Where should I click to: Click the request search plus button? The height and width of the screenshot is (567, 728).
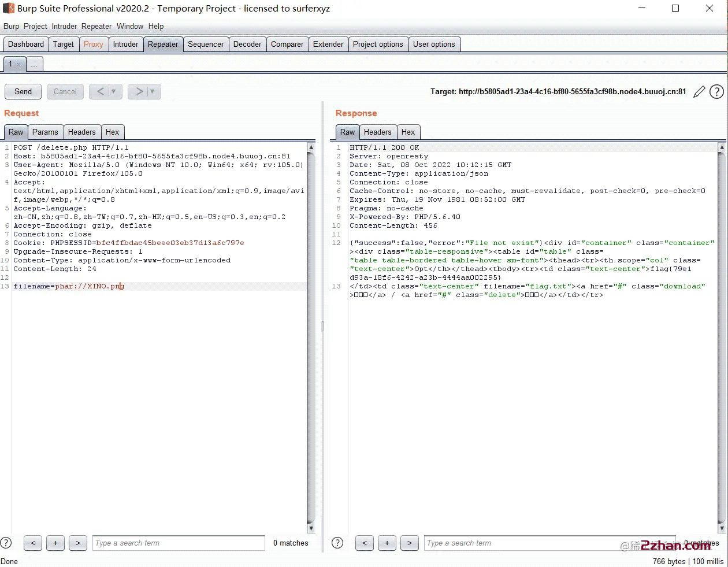[55, 543]
